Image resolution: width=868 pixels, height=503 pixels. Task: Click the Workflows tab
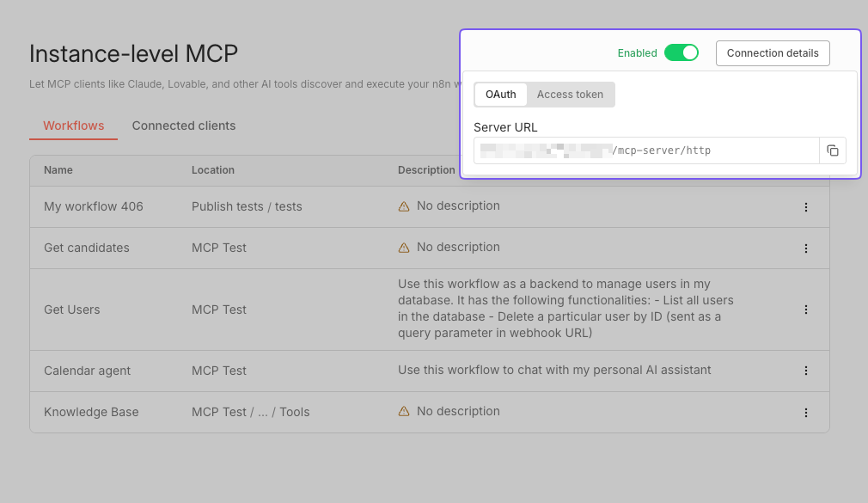73,126
